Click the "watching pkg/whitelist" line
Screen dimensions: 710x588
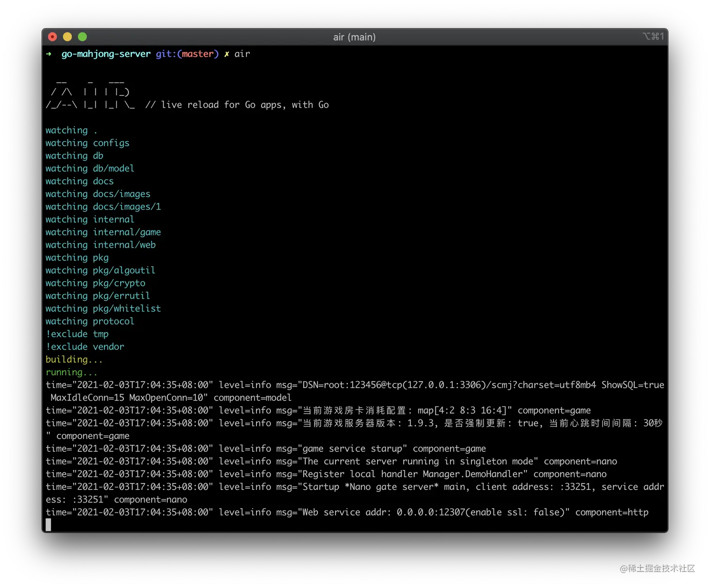coord(103,308)
